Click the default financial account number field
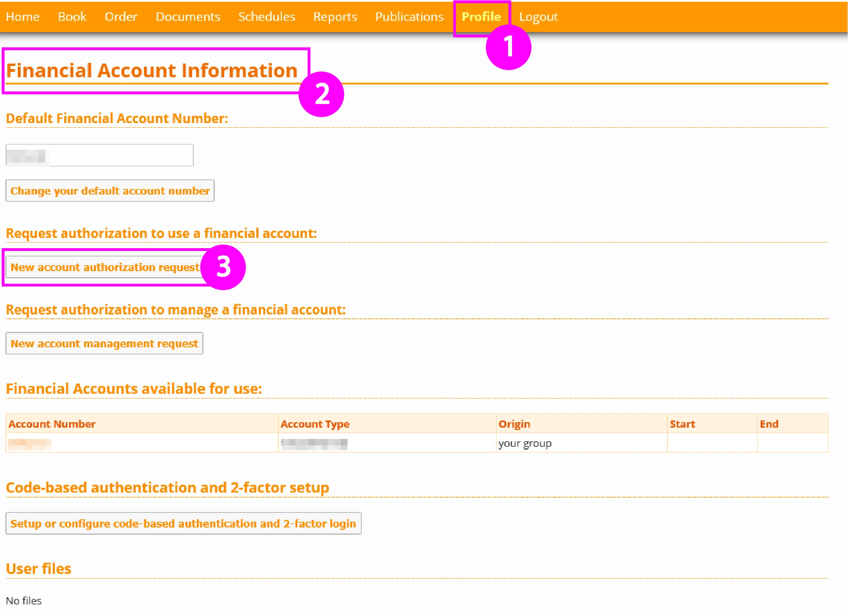This screenshot has width=848, height=616. tap(99, 155)
